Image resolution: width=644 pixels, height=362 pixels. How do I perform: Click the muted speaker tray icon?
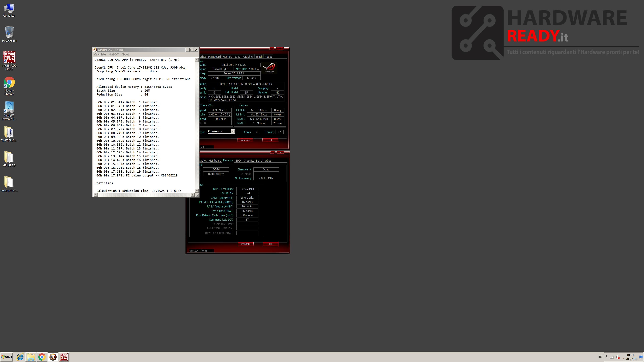(x=618, y=357)
